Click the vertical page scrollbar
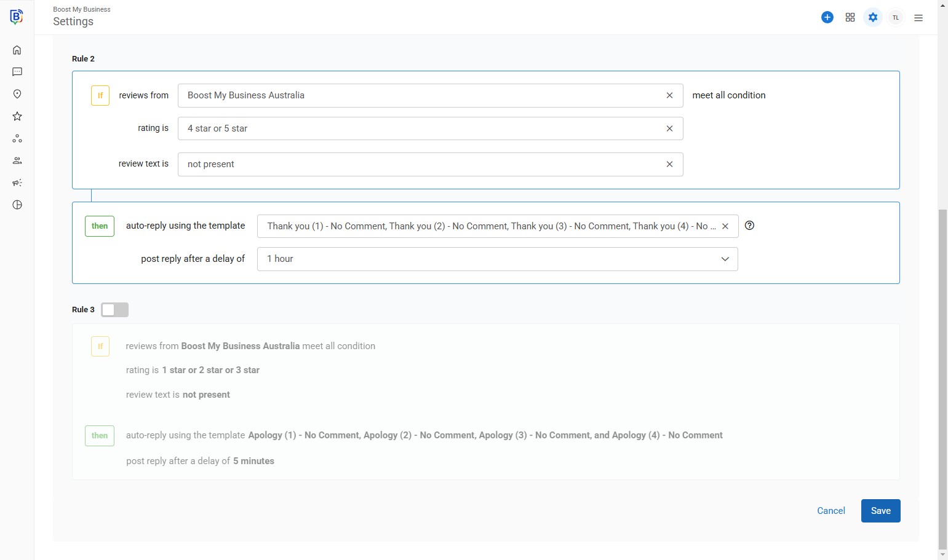 [942, 369]
